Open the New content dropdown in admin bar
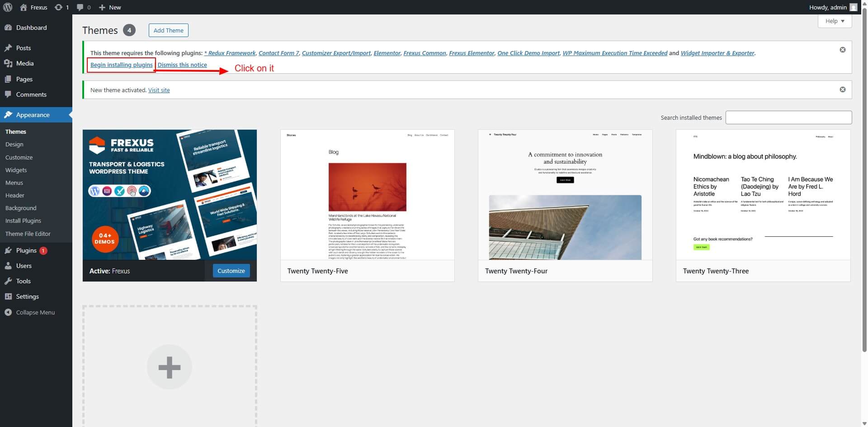This screenshot has width=868, height=427. tap(110, 7)
